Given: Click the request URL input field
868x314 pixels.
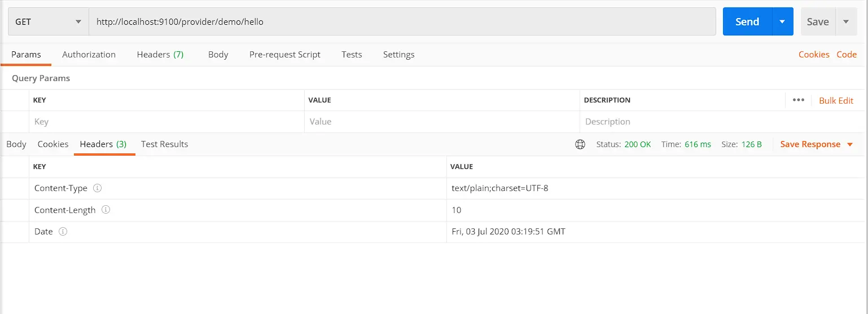Looking at the screenshot, I should click(402, 22).
